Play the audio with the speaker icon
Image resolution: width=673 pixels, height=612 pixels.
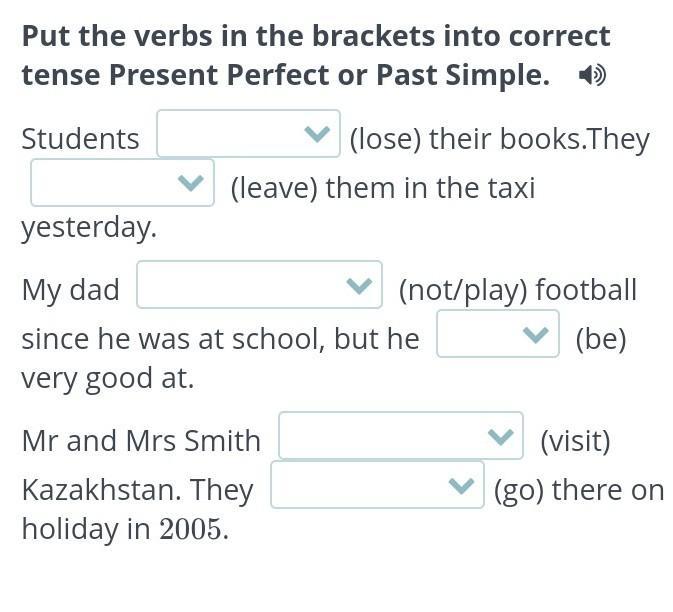[x=592, y=75]
